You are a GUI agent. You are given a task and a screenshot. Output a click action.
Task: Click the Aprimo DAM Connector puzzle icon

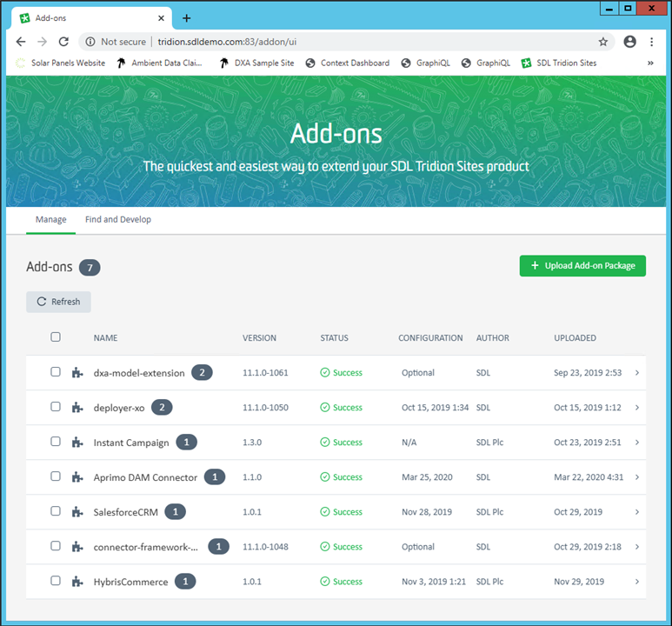[x=77, y=476]
